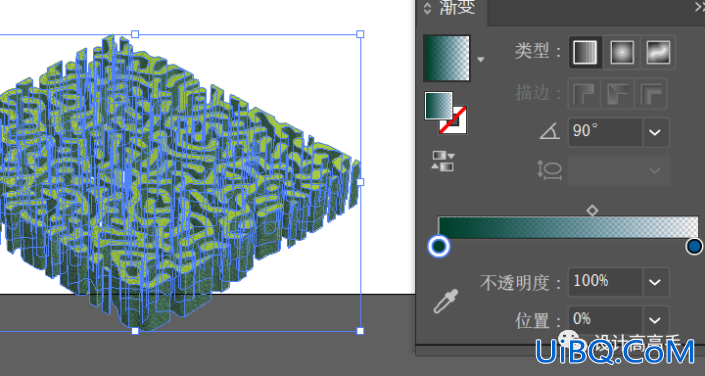Open the opacity dropdown
The height and width of the screenshot is (376, 705).
pos(655,282)
